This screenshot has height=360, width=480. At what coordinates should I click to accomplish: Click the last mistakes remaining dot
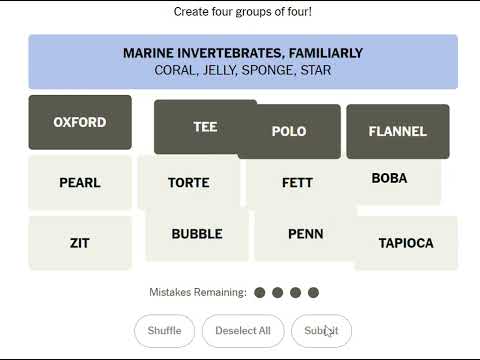click(x=313, y=293)
